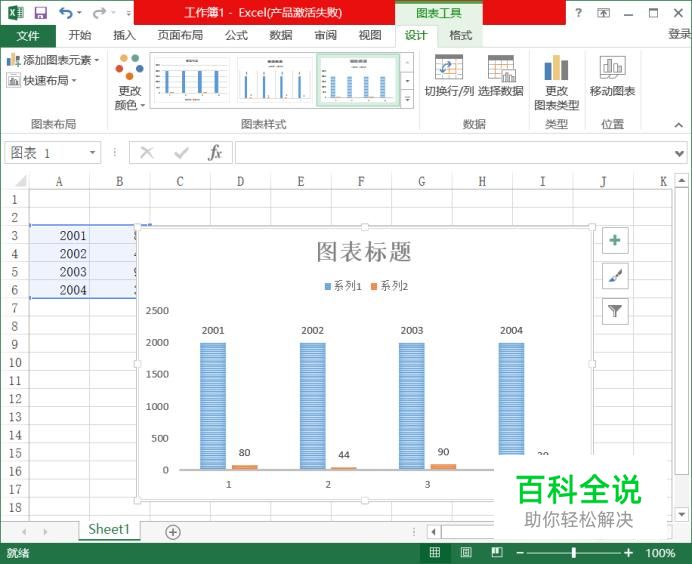Screen dimensions: 692x564
Task: Click the Series 2 legend entry
Action: click(390, 286)
